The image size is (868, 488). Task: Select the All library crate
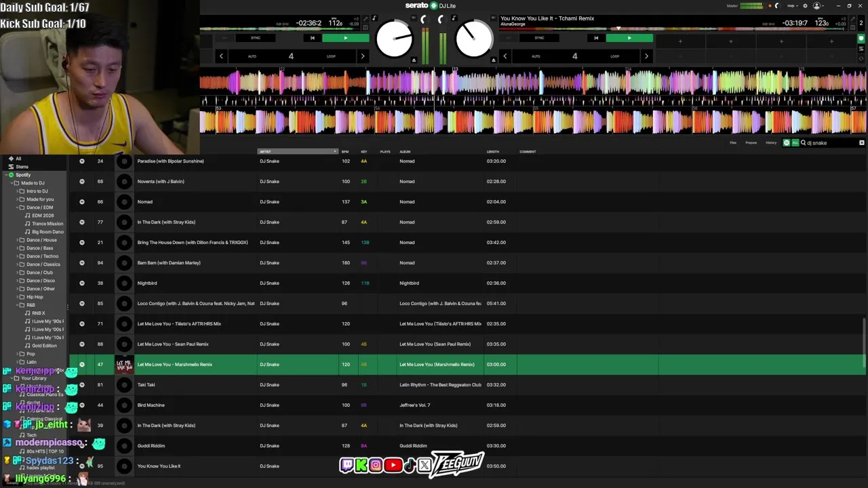click(x=18, y=159)
